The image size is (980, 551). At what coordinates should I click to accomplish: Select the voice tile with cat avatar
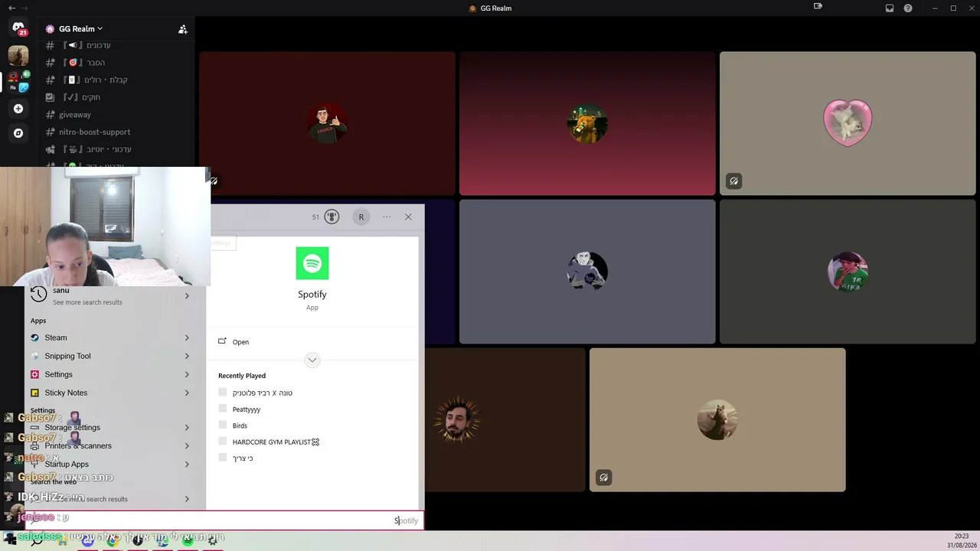coord(717,420)
